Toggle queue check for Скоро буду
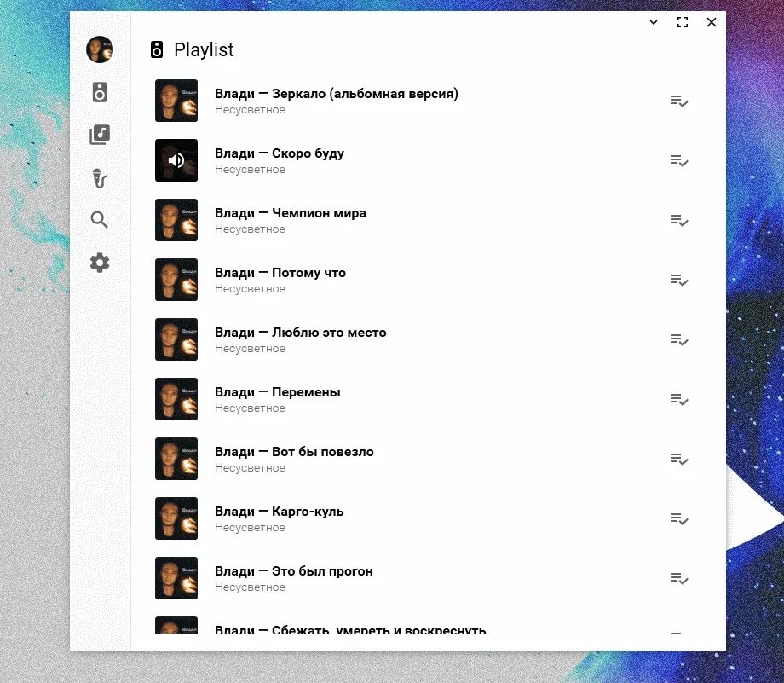Viewport: 784px width, 683px height. click(679, 160)
